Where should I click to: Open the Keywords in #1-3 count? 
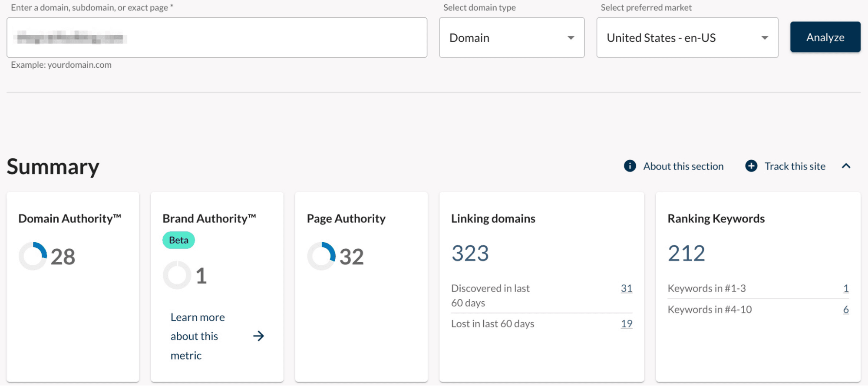tap(845, 288)
